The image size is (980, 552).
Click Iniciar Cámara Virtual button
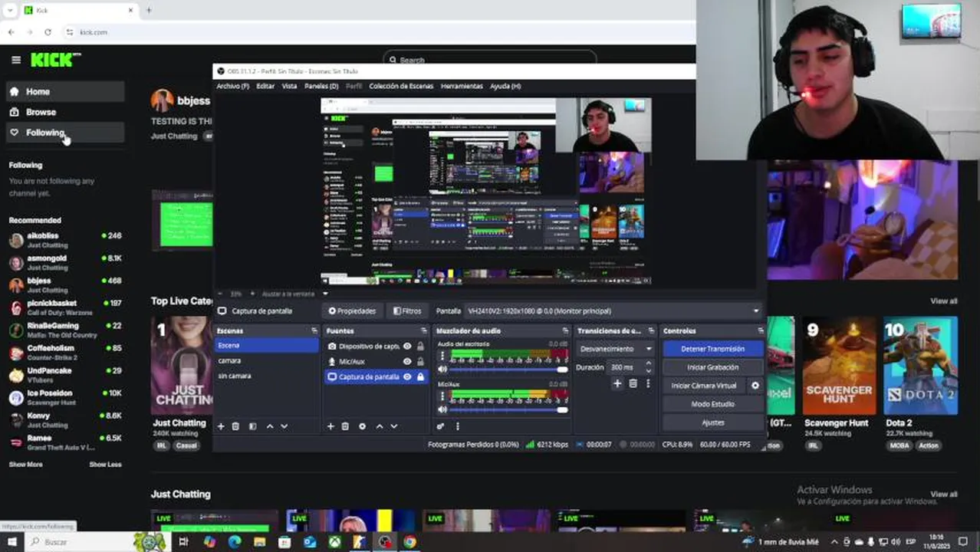(704, 386)
